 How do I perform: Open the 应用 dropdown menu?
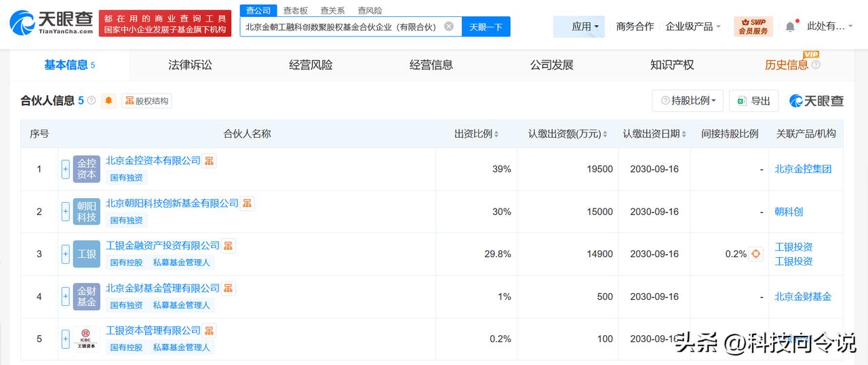[x=585, y=26]
